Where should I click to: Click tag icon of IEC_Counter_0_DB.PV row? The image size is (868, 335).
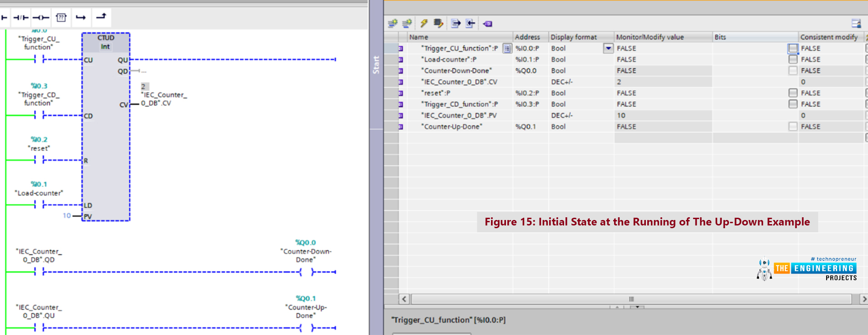pyautogui.click(x=401, y=115)
